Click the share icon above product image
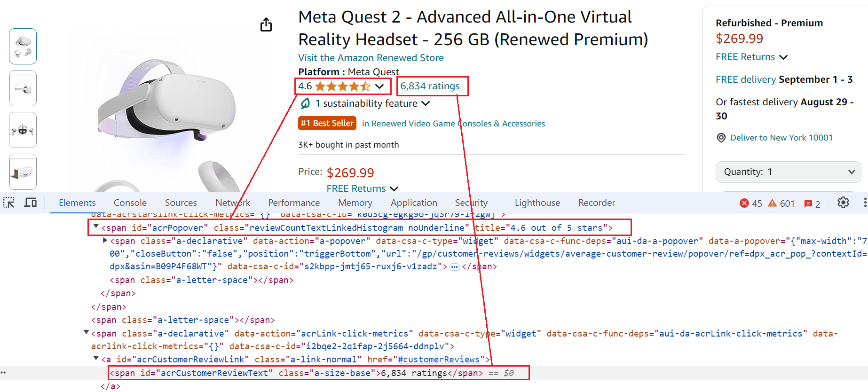Viewport: 868px width, 392px height. pyautogui.click(x=266, y=24)
